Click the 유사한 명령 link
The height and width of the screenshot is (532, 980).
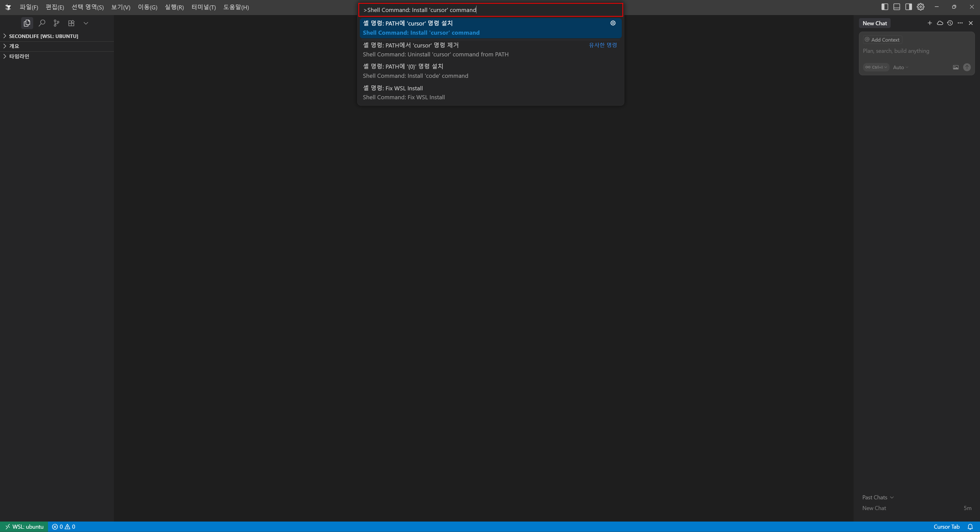603,45
